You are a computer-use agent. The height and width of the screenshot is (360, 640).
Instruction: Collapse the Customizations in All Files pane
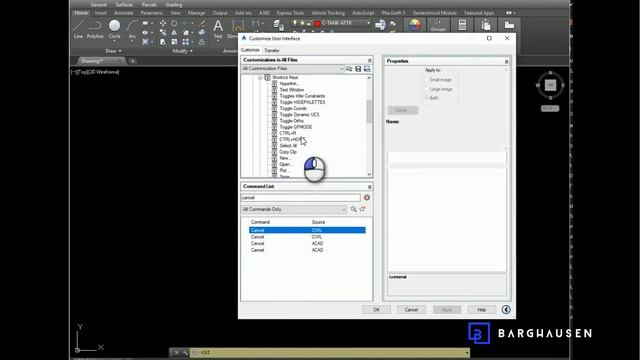pos(369,60)
